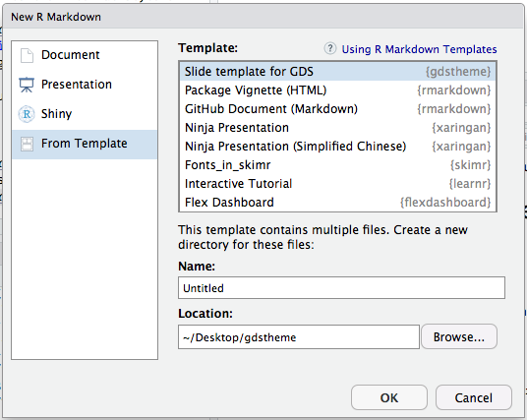Click the help question mark icon
This screenshot has height=420, width=527.
pos(330,49)
